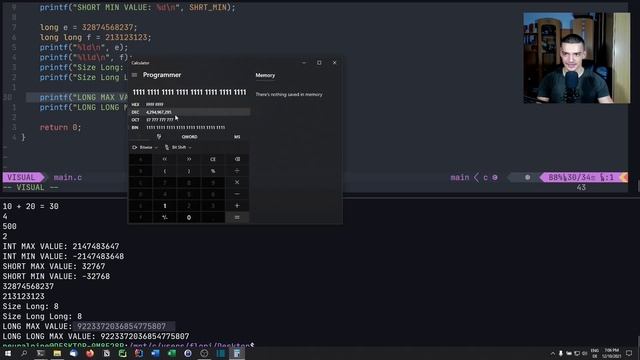Open the ENG language indicator
Image resolution: width=640 pixels, height=360 pixels.
point(595,353)
